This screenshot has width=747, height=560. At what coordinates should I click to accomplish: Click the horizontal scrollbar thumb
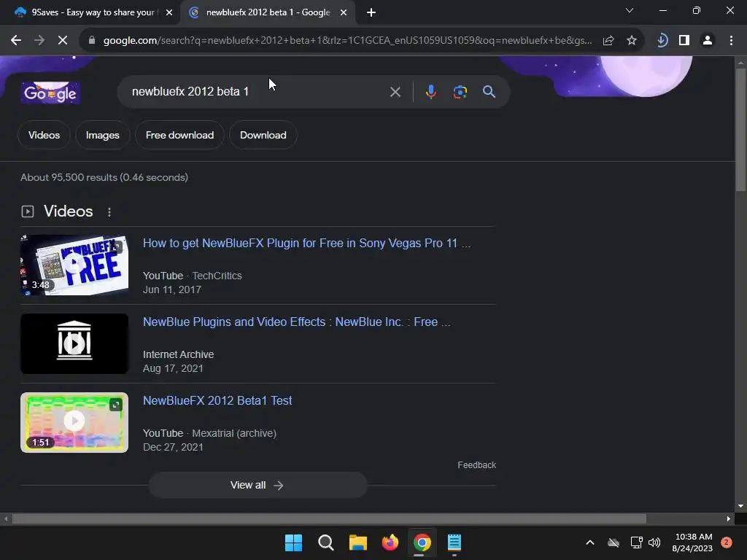tap(329, 518)
